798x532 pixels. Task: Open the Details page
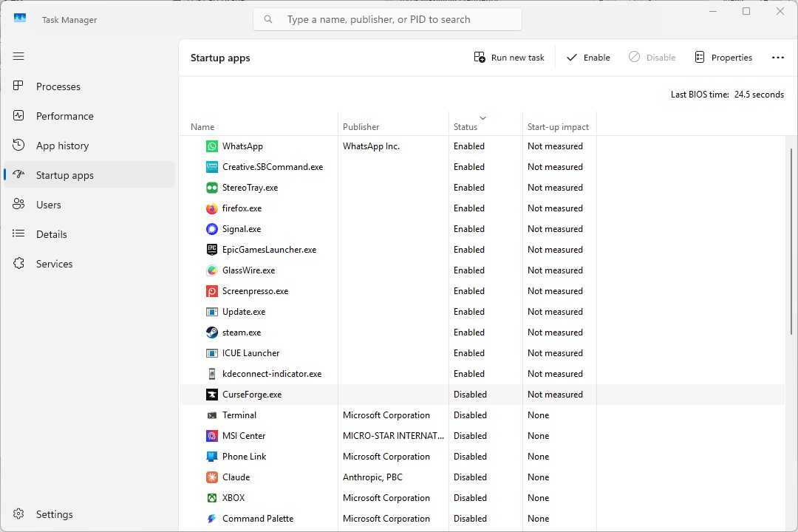click(x=89, y=234)
